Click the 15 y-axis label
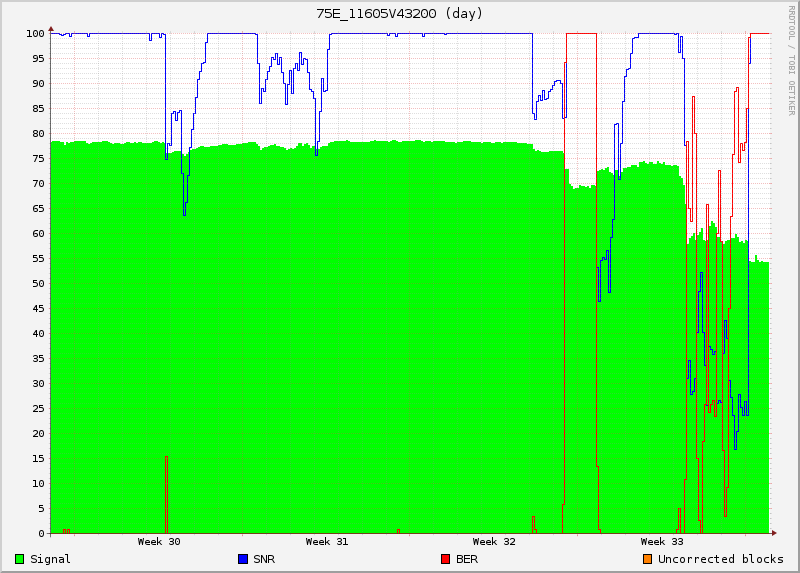Image resolution: width=800 pixels, height=573 pixels. pyautogui.click(x=38, y=459)
